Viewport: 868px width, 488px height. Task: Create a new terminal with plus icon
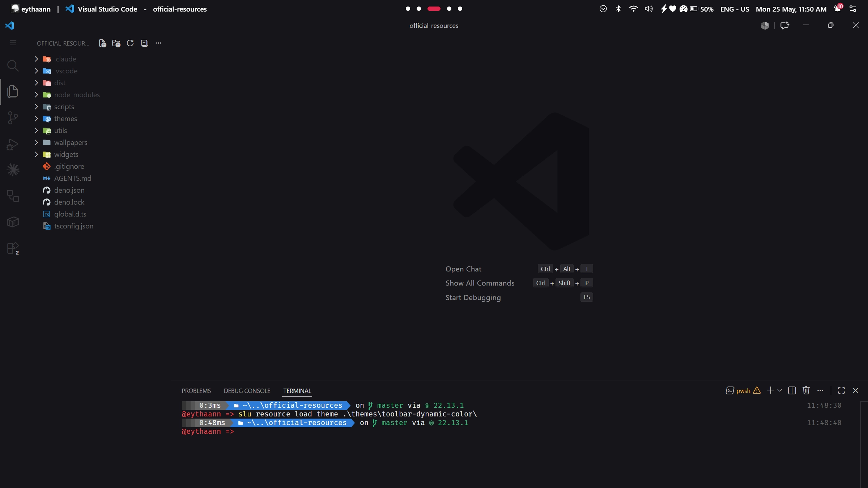770,390
